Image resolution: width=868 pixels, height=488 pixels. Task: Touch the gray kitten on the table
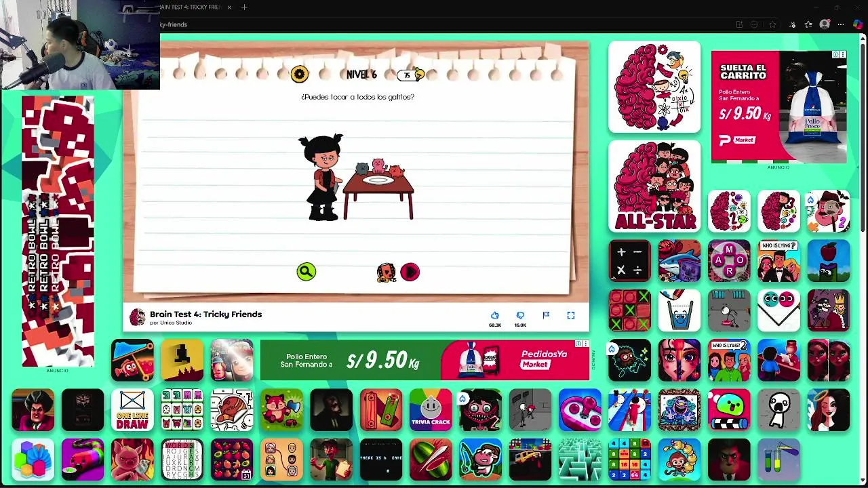tap(363, 167)
